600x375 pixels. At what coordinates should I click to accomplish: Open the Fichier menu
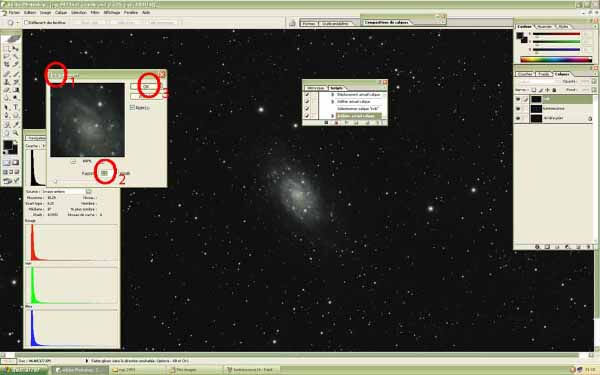[14, 13]
